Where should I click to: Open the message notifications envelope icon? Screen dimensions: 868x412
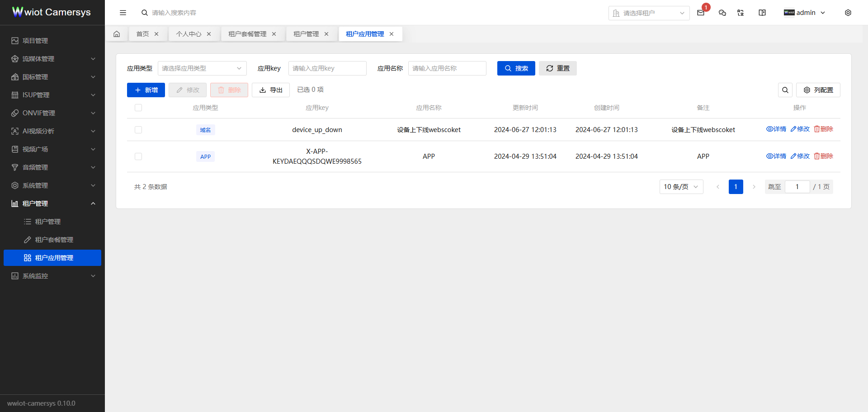[x=701, y=13]
